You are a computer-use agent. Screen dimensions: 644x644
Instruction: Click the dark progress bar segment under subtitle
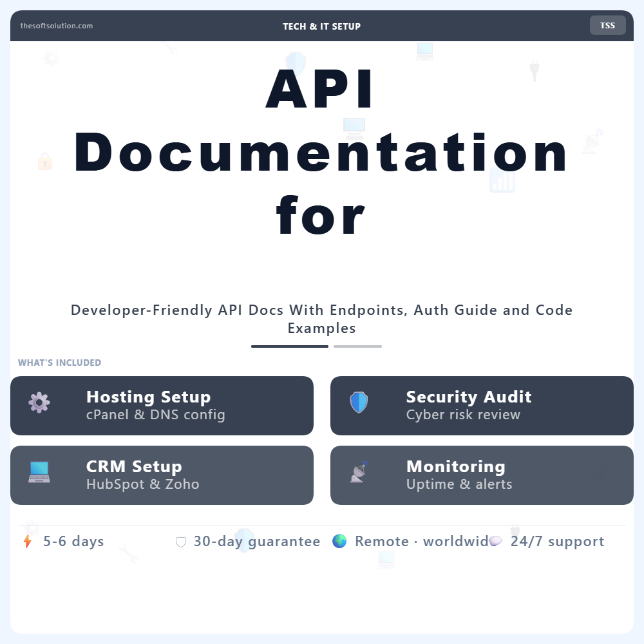[x=290, y=346]
